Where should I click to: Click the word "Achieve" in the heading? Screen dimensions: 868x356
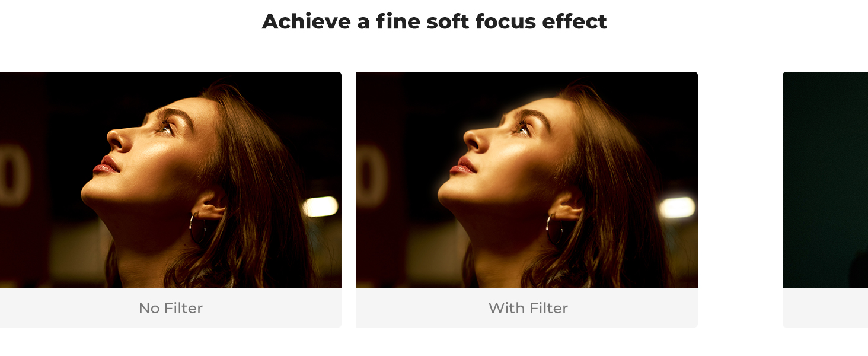tap(306, 21)
